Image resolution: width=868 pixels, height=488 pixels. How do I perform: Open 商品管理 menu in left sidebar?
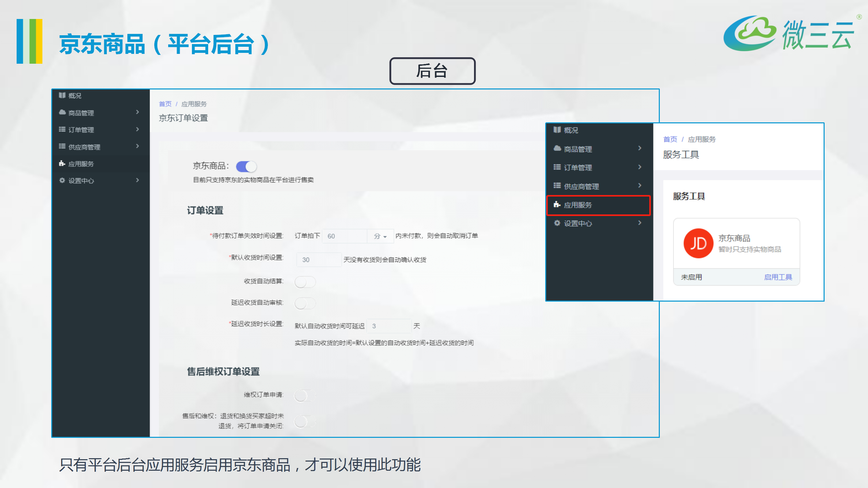click(x=101, y=113)
